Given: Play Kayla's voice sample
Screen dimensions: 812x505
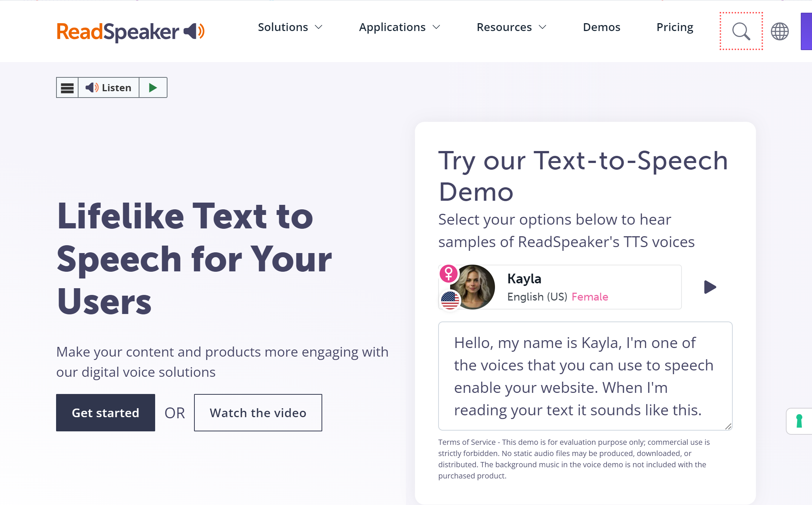Looking at the screenshot, I should click(x=710, y=287).
